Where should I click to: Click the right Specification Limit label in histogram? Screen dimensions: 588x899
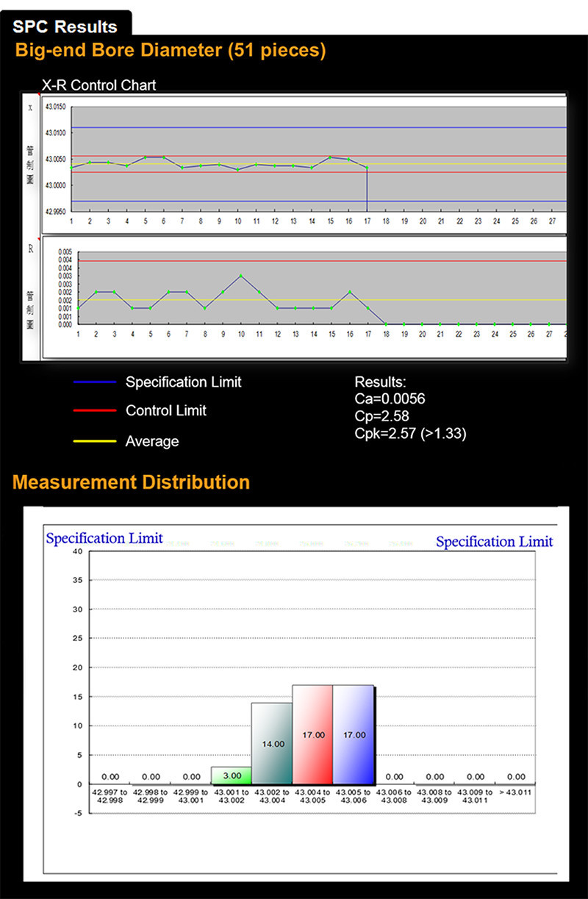tap(494, 542)
